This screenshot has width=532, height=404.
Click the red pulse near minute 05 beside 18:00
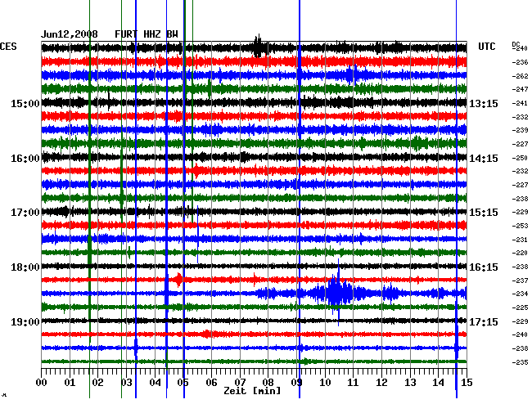point(178,280)
